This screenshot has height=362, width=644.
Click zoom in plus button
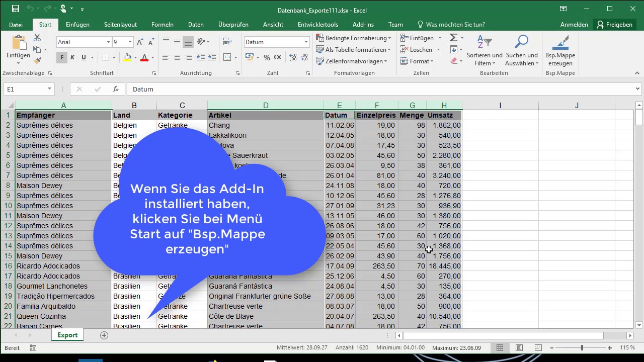(x=610, y=348)
